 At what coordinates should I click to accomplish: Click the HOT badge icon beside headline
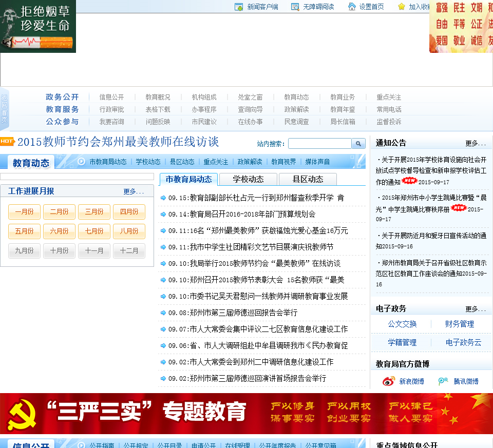tap(7, 141)
